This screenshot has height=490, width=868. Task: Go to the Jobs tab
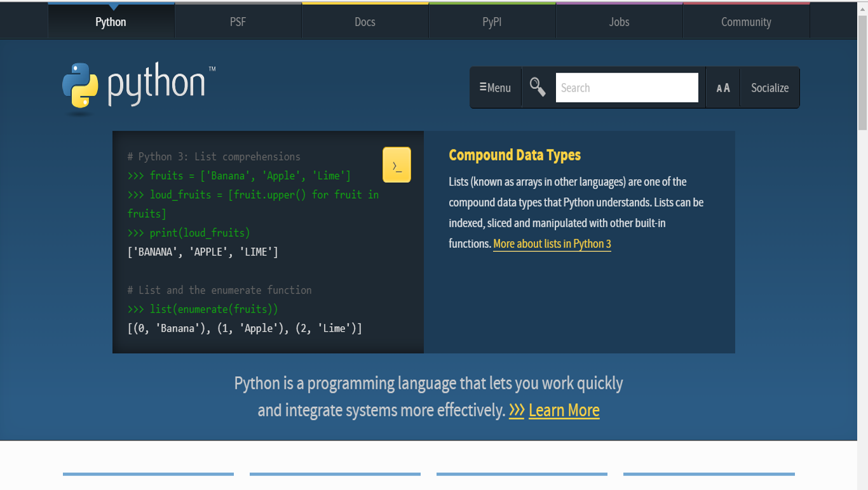pyautogui.click(x=618, y=21)
